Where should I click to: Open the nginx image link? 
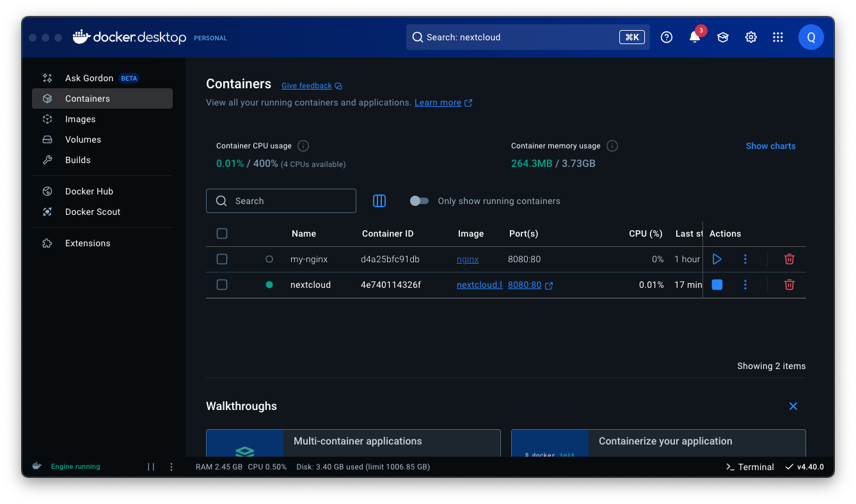tap(468, 259)
